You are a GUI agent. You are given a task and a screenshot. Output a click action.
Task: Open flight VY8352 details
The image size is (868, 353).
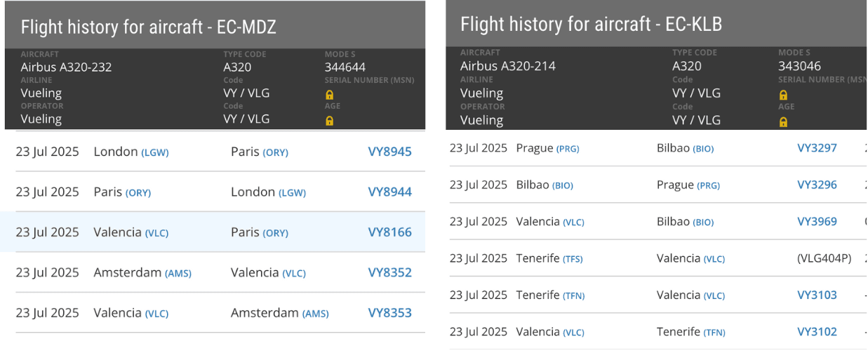pos(389,272)
